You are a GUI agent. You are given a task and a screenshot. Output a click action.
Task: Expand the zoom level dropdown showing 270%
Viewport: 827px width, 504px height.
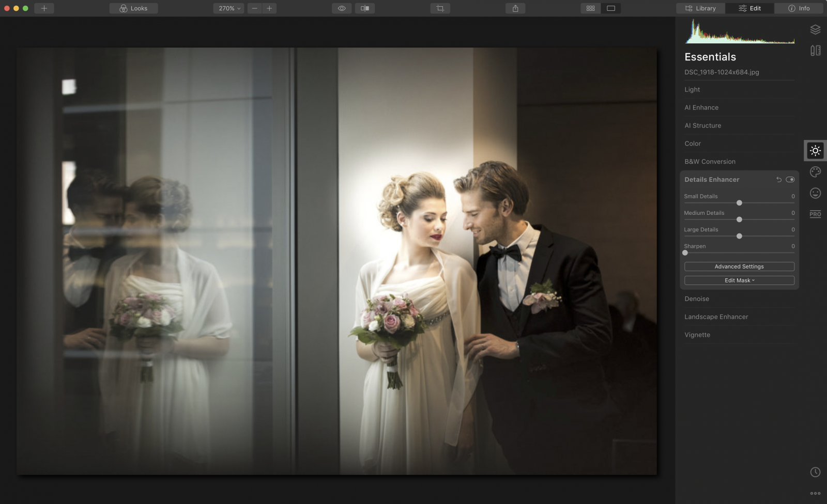coord(228,8)
